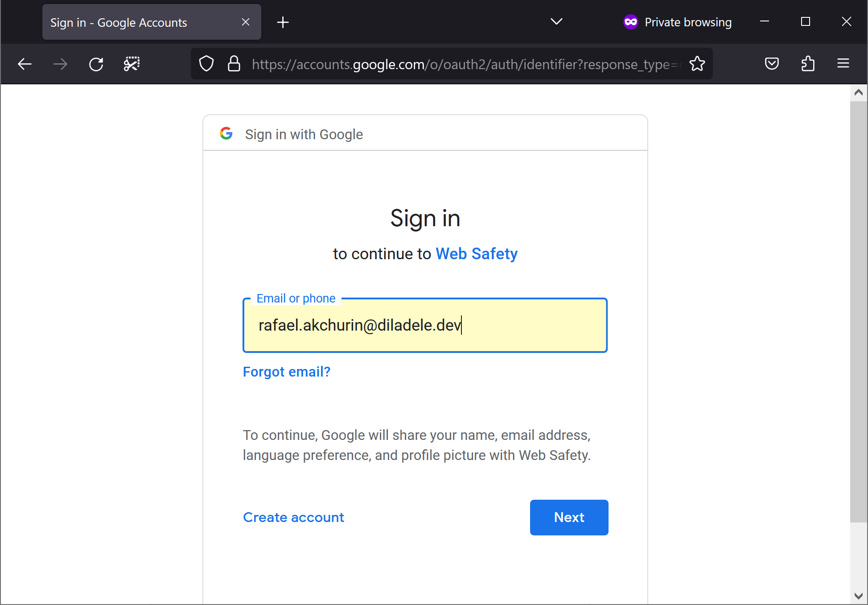The height and width of the screenshot is (605, 868).
Task: Select the Sign in - Google Accounts tab
Action: point(152,22)
